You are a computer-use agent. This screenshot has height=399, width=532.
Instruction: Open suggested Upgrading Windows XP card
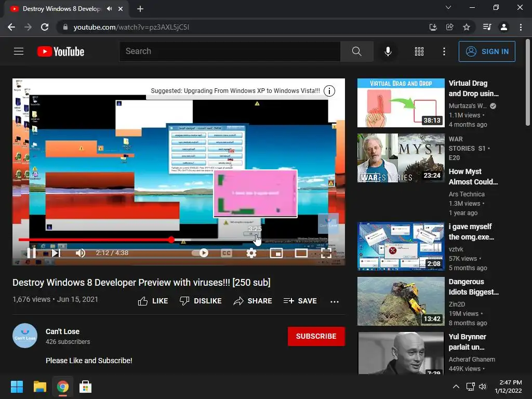coord(235,90)
